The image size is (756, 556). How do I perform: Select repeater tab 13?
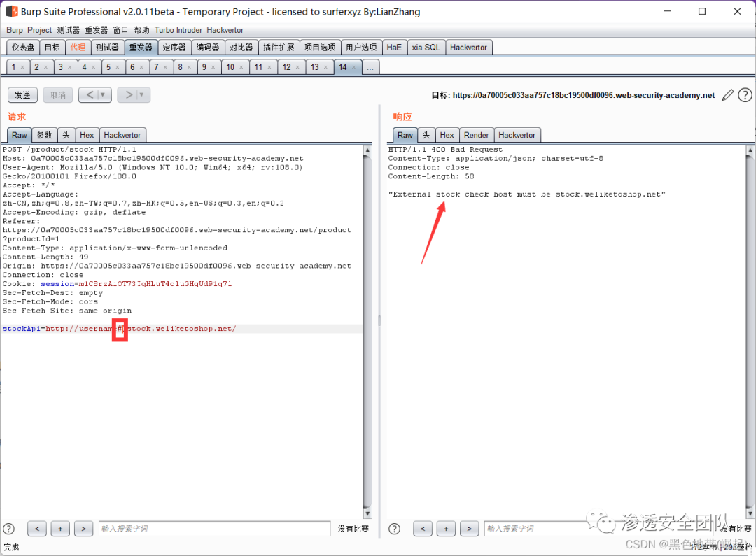315,67
